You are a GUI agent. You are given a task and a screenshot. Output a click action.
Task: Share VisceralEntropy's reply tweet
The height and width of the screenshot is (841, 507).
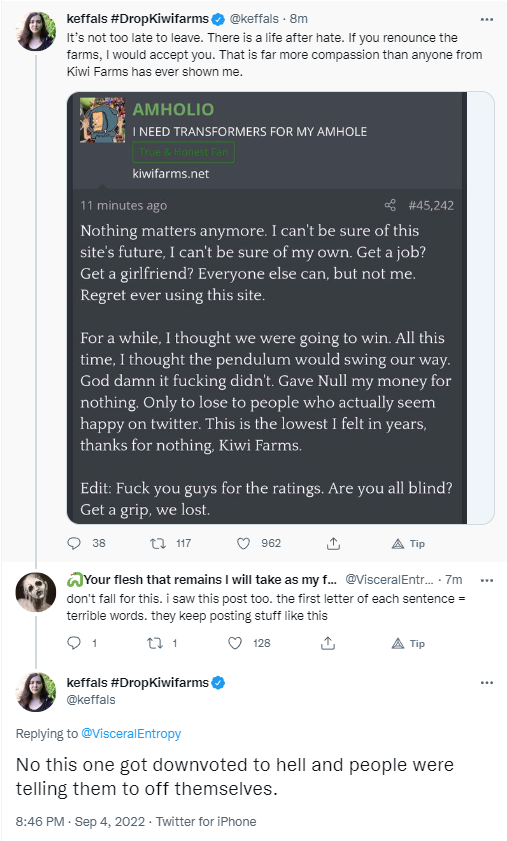tap(328, 643)
